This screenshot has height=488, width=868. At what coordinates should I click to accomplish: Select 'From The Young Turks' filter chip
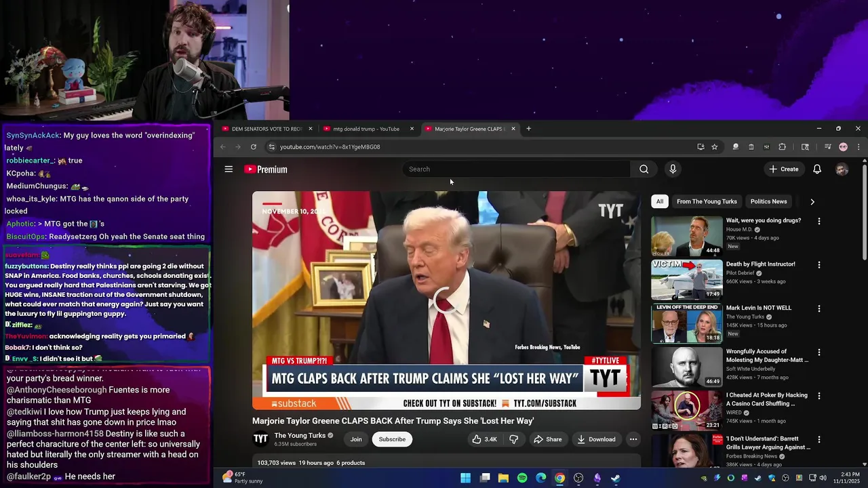coord(707,201)
